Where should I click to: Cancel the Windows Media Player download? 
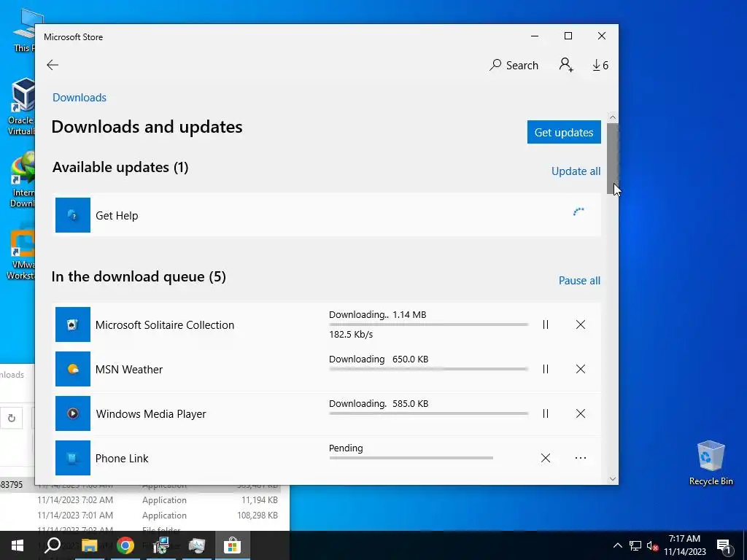click(580, 413)
